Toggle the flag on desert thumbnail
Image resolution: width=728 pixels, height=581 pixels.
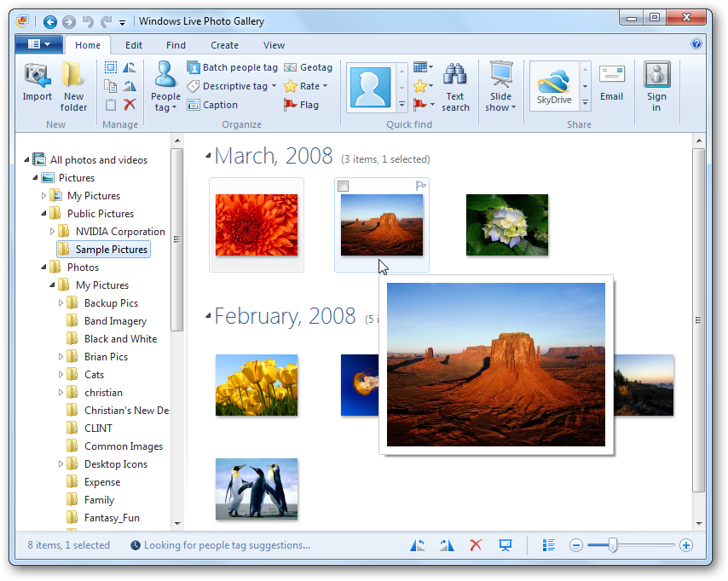(x=420, y=186)
